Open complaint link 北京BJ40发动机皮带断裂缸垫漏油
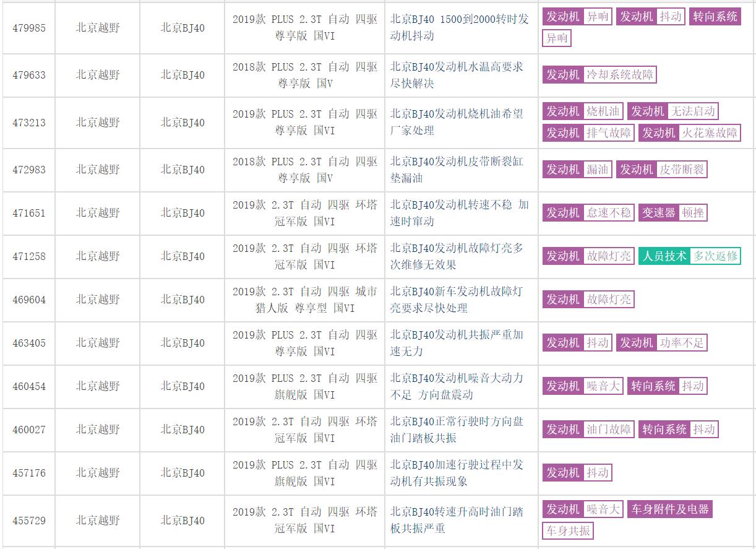This screenshot has height=549, width=756. point(457,170)
